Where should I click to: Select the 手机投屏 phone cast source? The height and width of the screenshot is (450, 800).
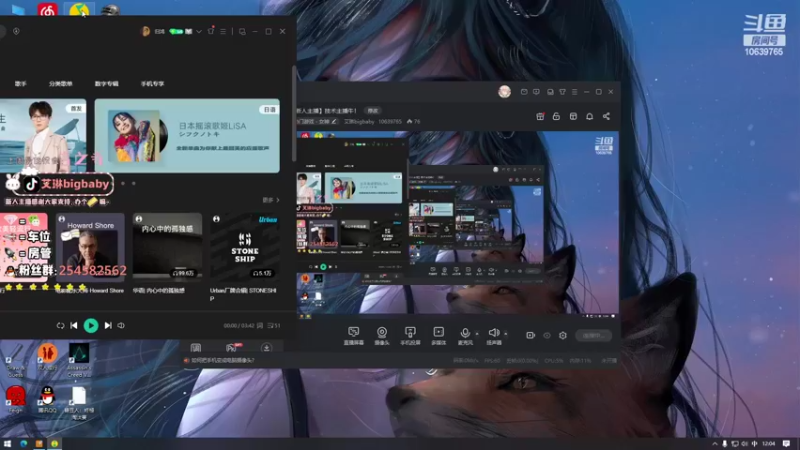coord(410,336)
